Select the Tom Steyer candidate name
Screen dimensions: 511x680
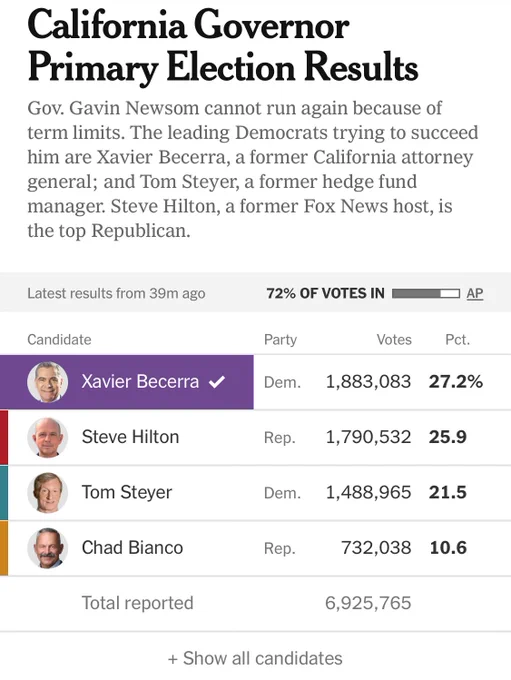[127, 492]
